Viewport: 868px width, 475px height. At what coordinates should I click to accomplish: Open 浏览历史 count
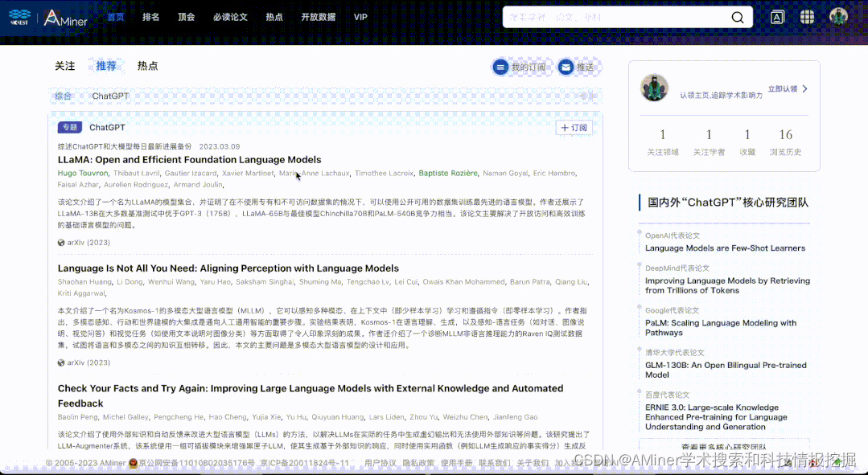(x=785, y=141)
